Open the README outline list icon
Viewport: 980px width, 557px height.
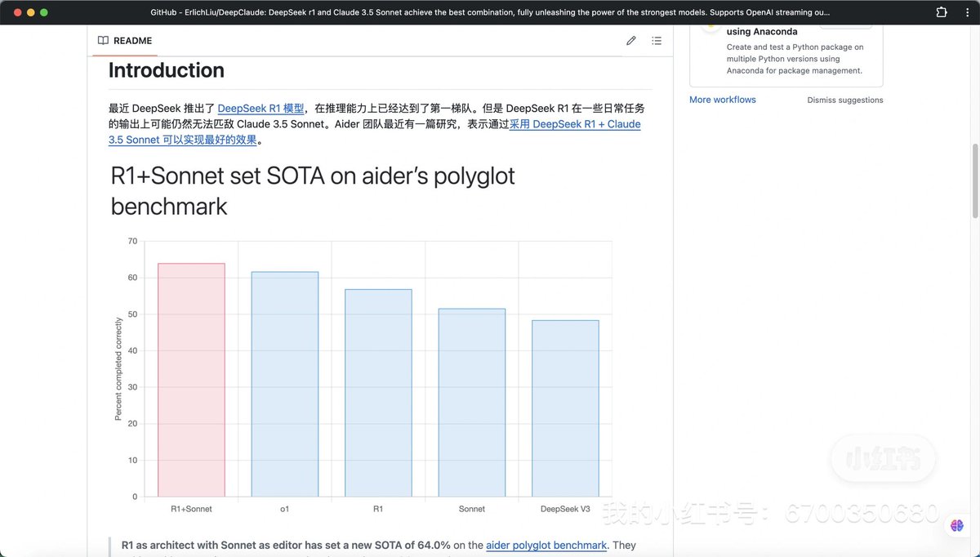click(x=657, y=41)
